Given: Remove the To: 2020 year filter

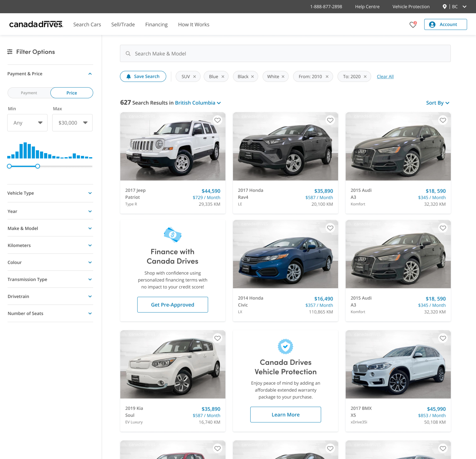Looking at the screenshot, I should (365, 77).
